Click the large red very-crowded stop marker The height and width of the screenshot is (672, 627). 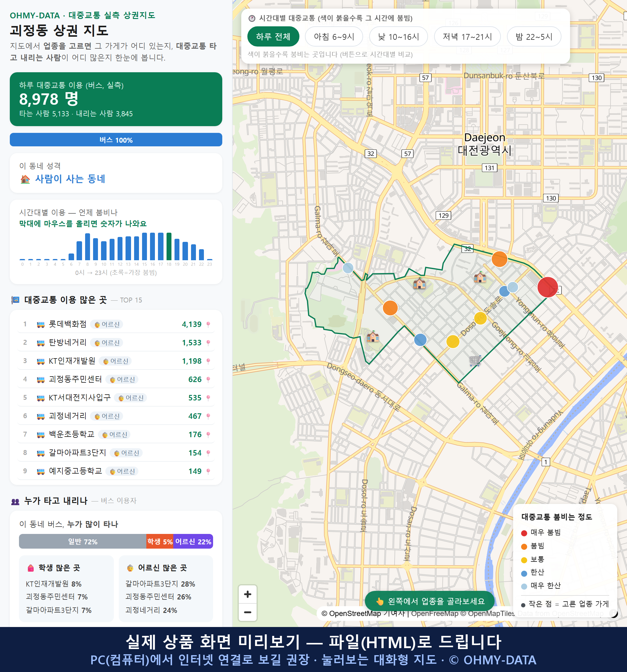(547, 287)
